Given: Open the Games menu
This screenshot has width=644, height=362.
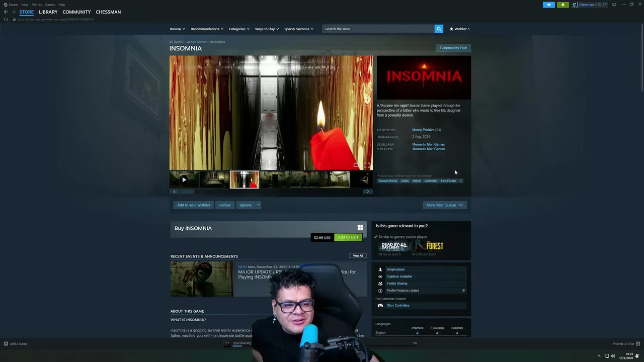Looking at the screenshot, I should (x=50, y=5).
